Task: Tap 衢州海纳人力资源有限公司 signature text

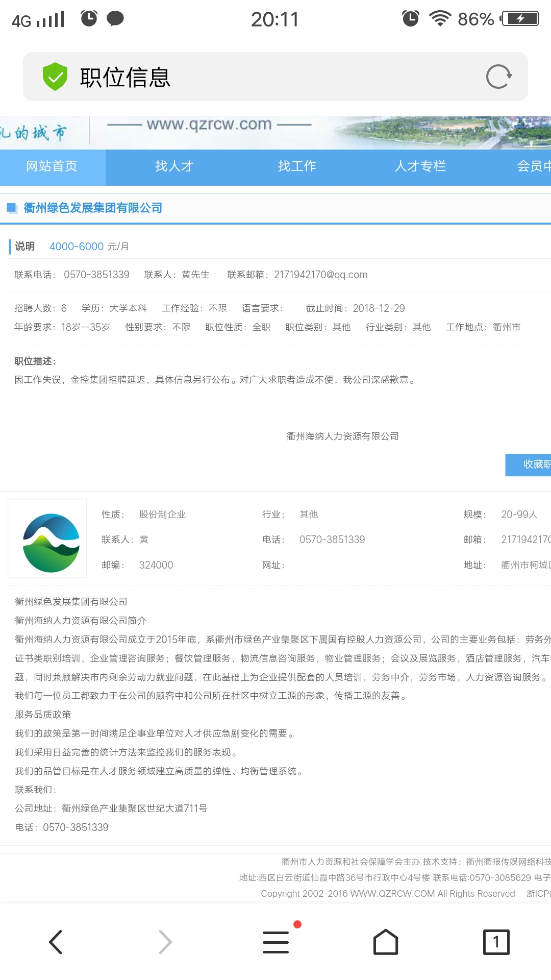Action: 343,436
